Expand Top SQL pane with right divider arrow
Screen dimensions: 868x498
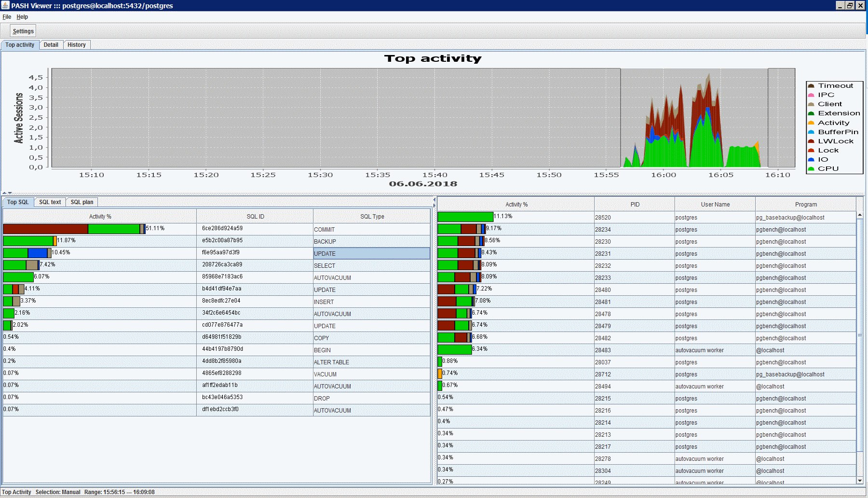(x=434, y=206)
